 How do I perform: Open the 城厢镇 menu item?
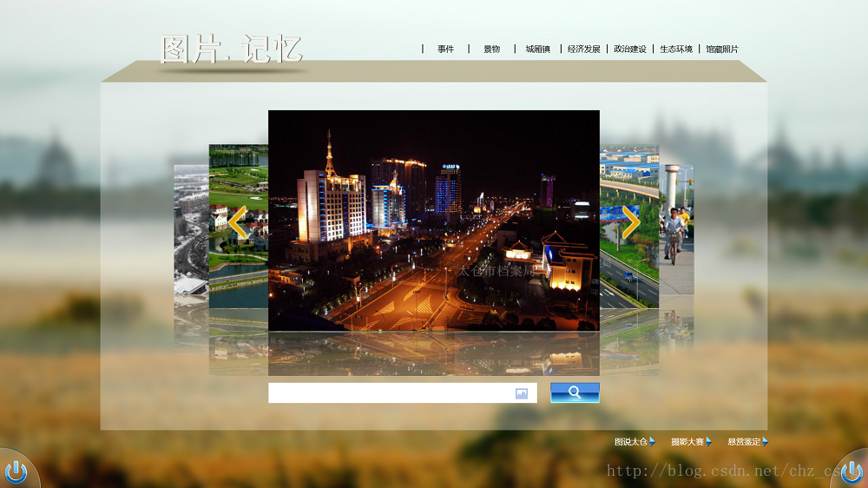click(x=537, y=49)
